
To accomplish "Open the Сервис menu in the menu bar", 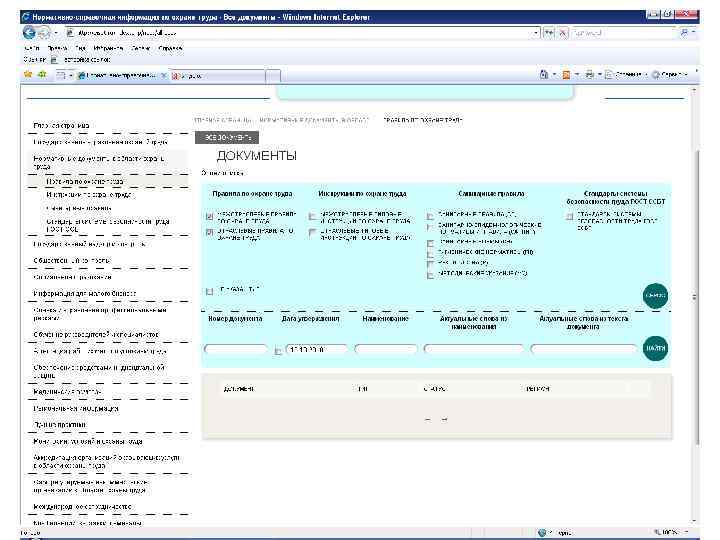I will coord(141,48).
